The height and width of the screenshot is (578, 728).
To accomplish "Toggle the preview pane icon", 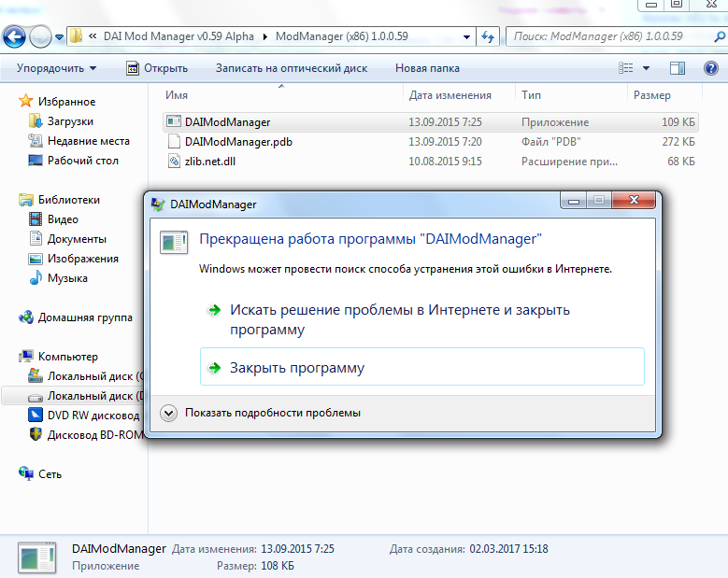I will click(678, 68).
